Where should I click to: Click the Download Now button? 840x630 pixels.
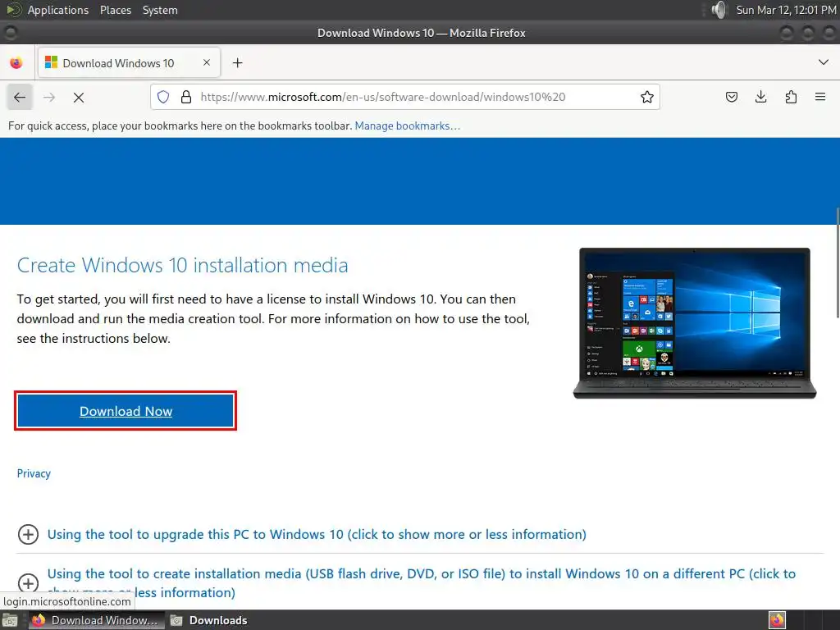[x=126, y=411]
